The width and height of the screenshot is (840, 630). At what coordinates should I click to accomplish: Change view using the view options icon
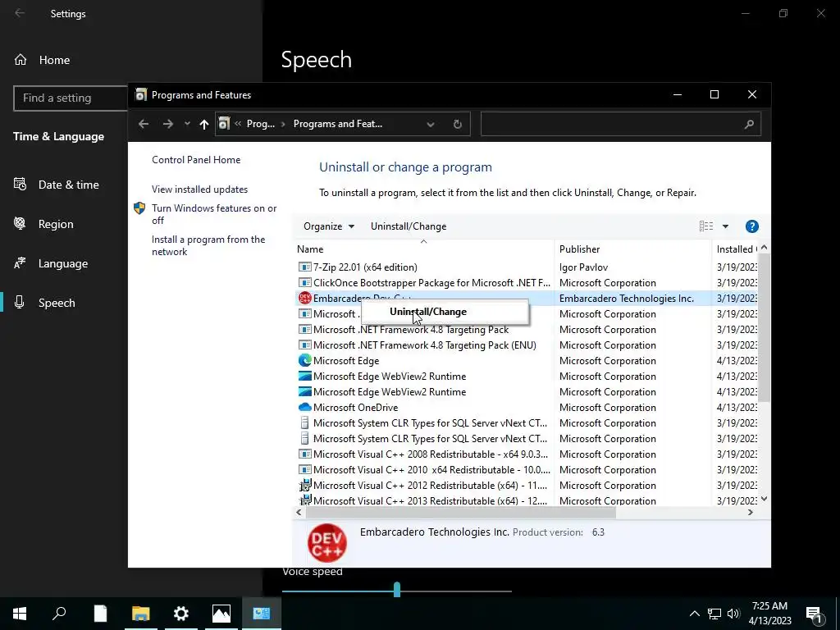coord(706,226)
